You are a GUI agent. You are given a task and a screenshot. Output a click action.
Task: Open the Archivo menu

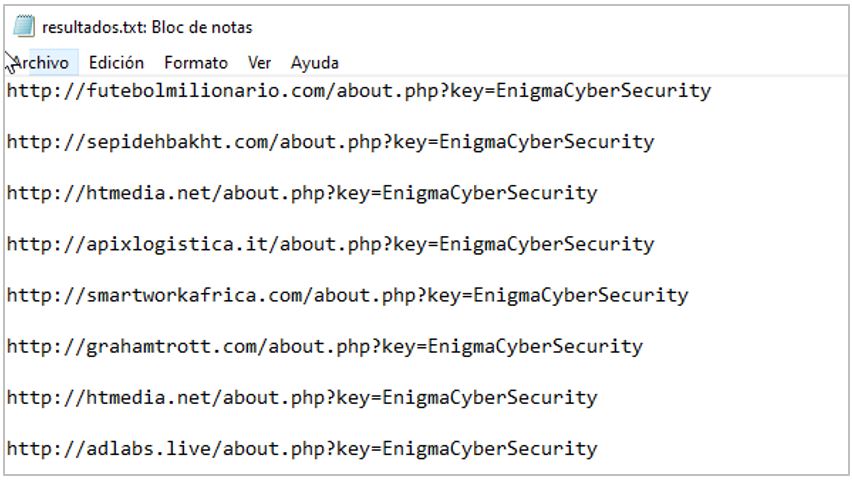tap(41, 63)
